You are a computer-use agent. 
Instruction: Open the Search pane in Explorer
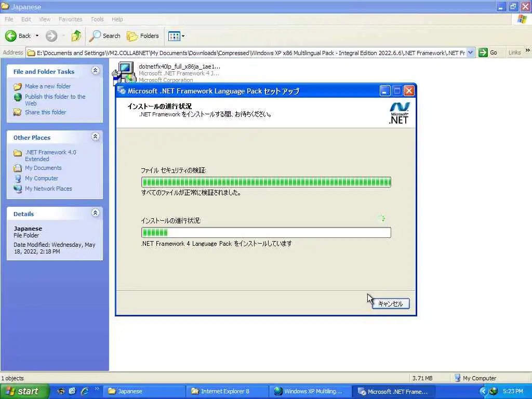pyautogui.click(x=105, y=36)
